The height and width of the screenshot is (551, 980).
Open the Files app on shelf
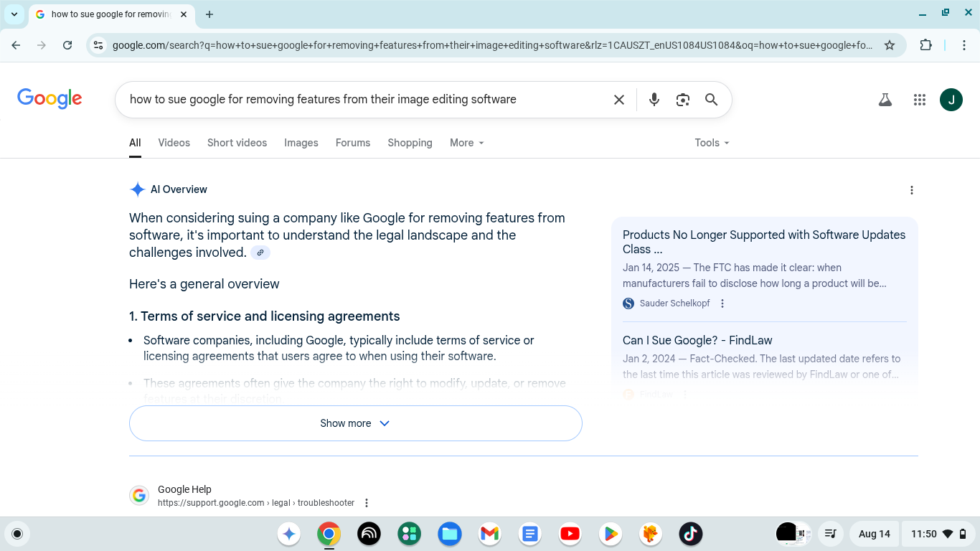click(x=450, y=534)
